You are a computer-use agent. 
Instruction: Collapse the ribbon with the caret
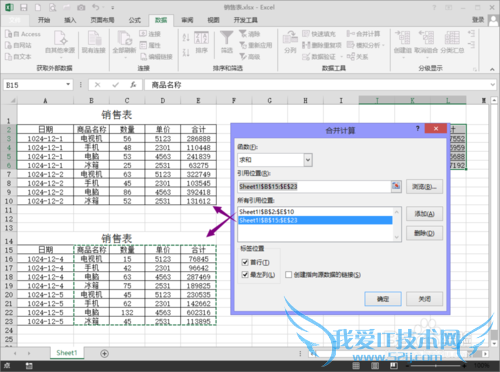492,69
